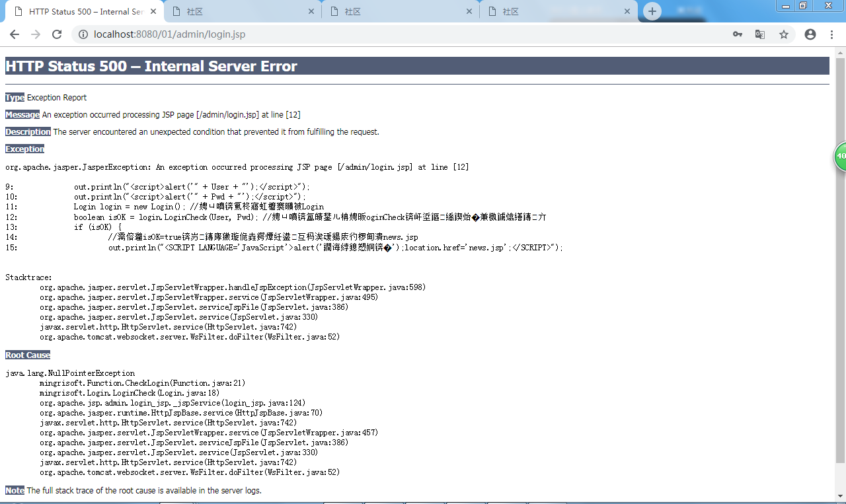Click the scrollbar up arrow
The image size is (846, 504).
point(841,52)
